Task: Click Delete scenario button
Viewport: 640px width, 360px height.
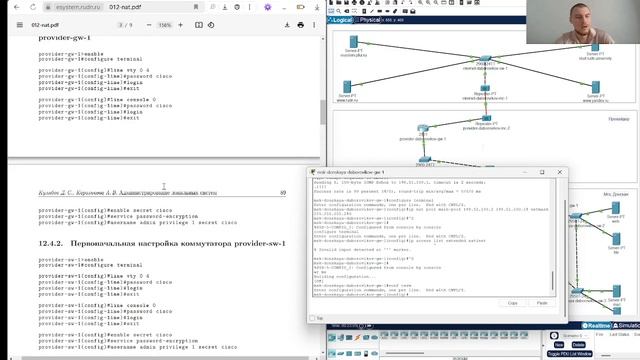Action: 578,345
